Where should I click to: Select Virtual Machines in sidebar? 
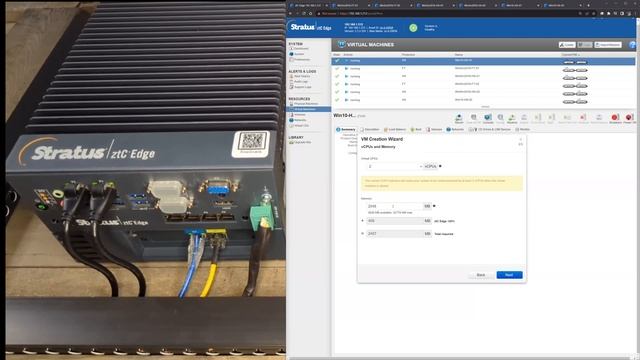pos(309,109)
